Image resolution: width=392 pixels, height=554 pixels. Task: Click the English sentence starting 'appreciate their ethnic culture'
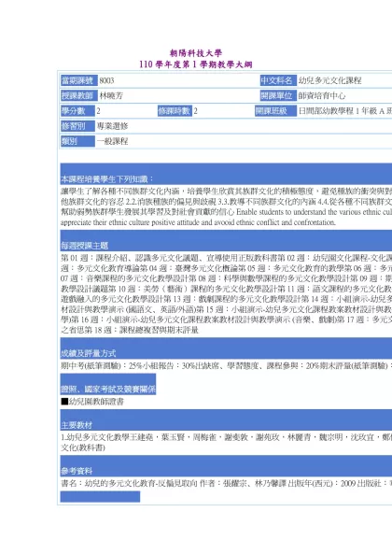point(198,222)
